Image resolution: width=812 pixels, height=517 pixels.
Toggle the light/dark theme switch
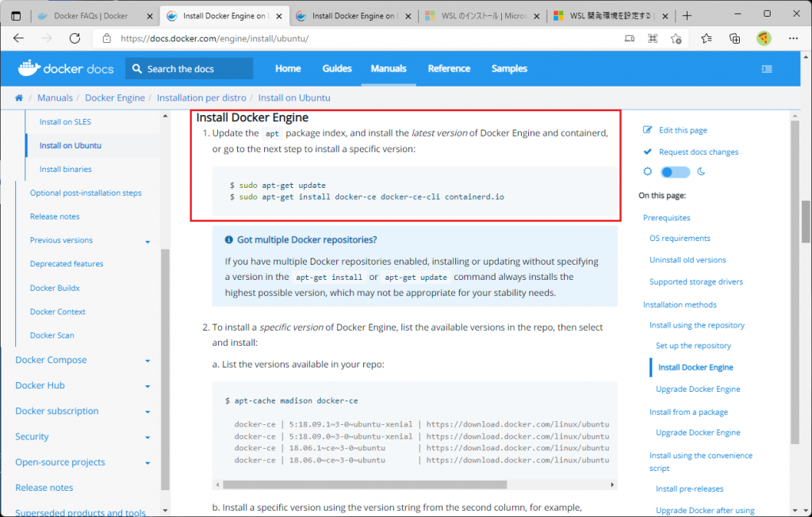tap(676, 172)
